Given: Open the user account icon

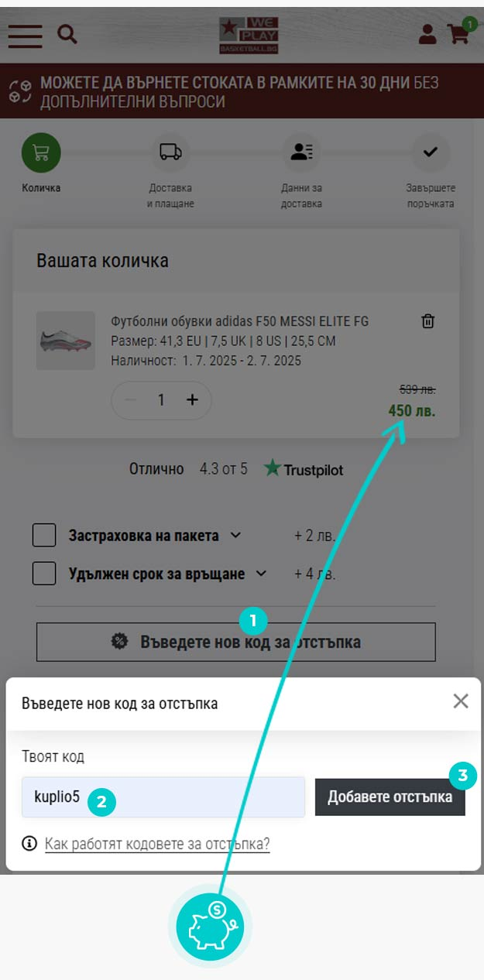Looking at the screenshot, I should pos(427,34).
